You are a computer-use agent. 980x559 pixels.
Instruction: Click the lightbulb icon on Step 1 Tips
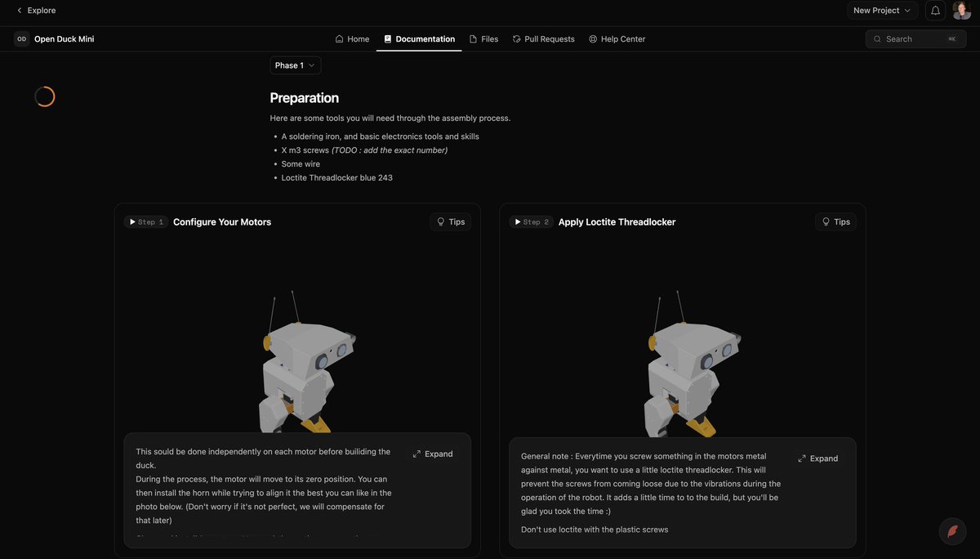pos(441,221)
